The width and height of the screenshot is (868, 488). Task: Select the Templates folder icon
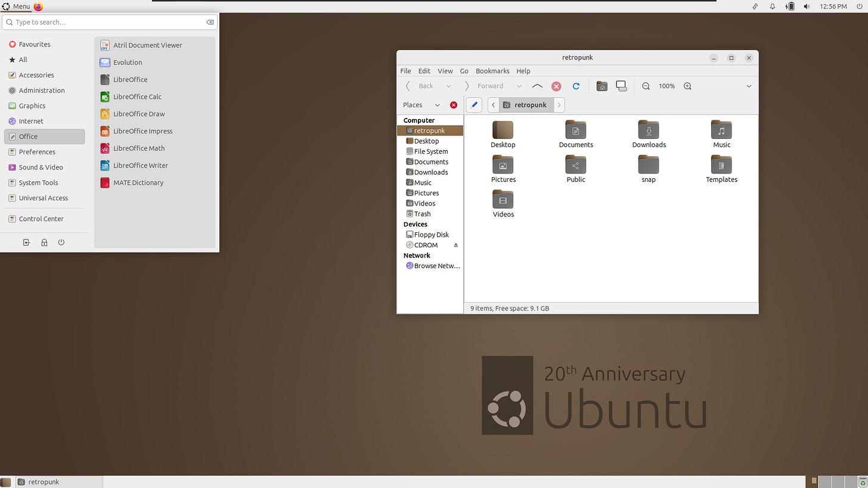[721, 164]
